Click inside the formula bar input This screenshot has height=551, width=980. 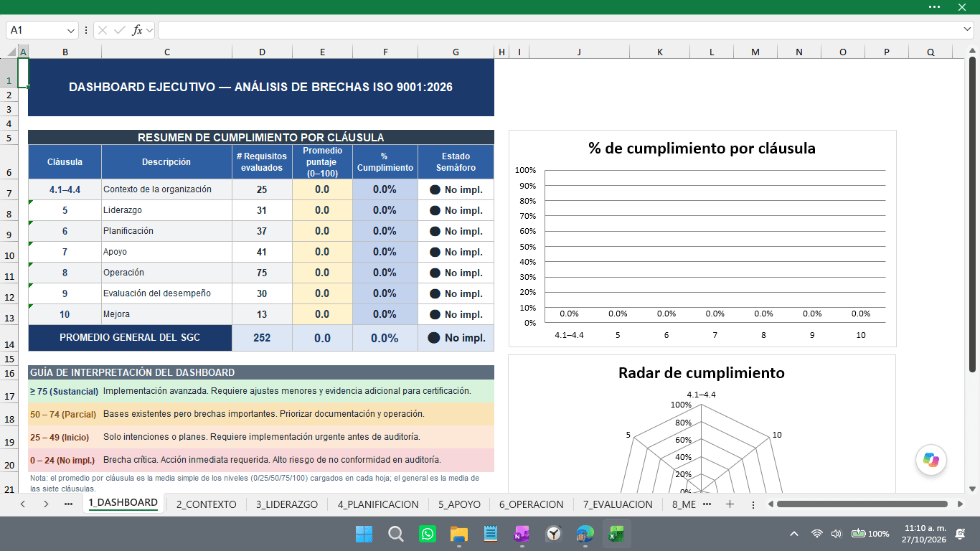(560, 30)
